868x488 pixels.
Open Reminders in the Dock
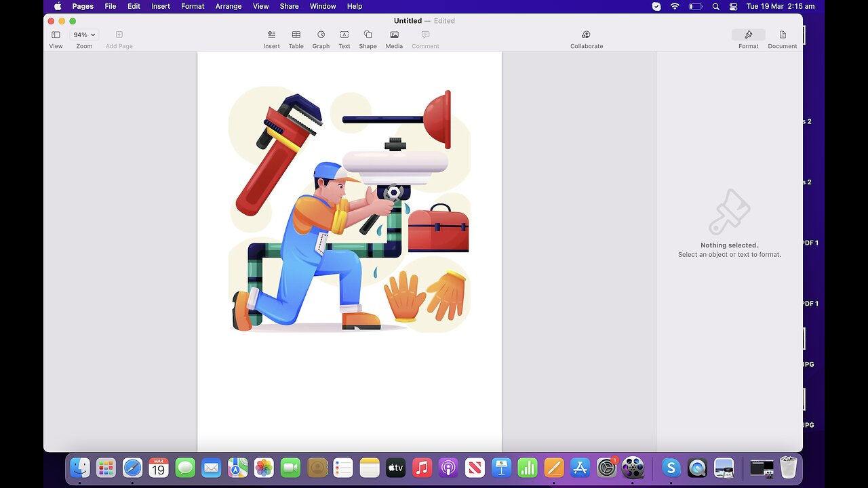[x=343, y=468]
